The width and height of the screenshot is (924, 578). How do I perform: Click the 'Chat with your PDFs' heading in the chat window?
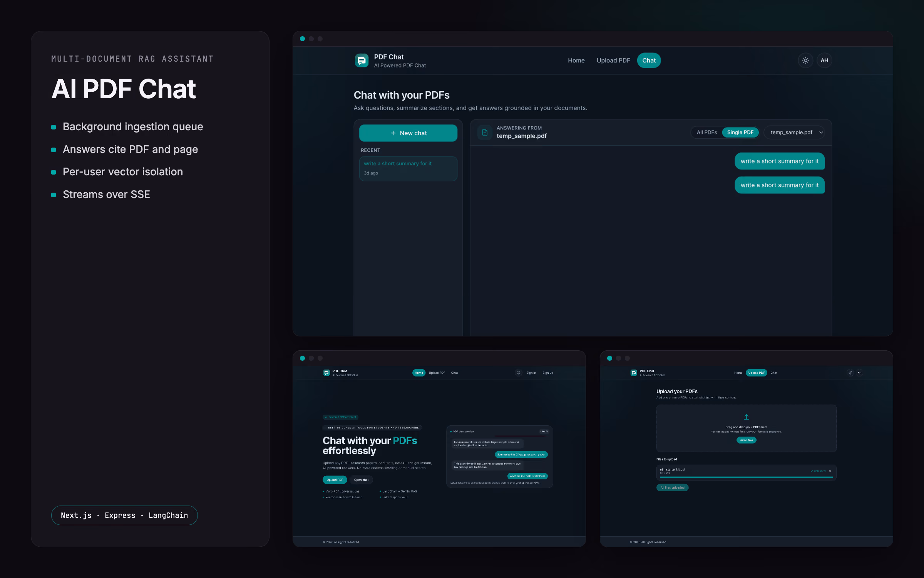click(402, 95)
